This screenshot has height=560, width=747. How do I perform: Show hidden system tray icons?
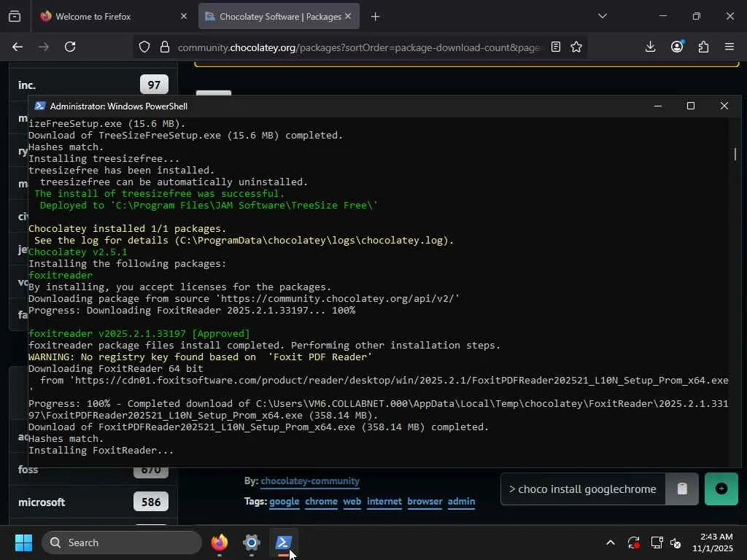tap(611, 542)
